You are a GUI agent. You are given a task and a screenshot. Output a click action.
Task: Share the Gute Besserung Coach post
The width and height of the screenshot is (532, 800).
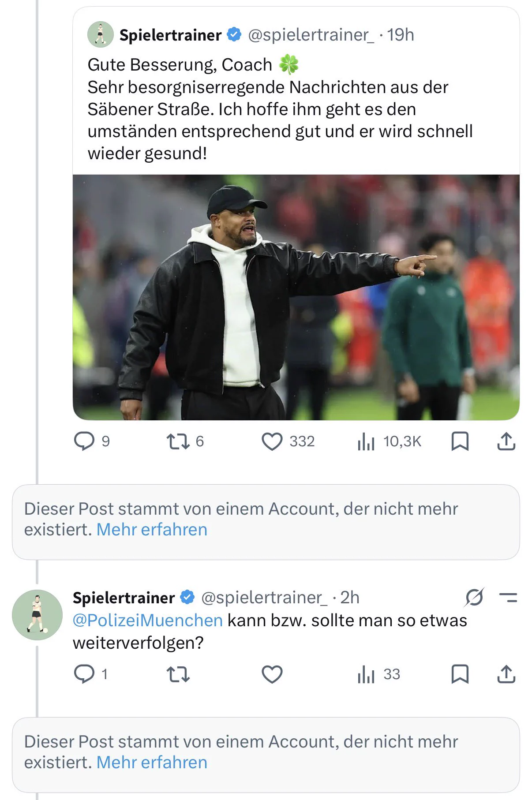[x=506, y=441]
